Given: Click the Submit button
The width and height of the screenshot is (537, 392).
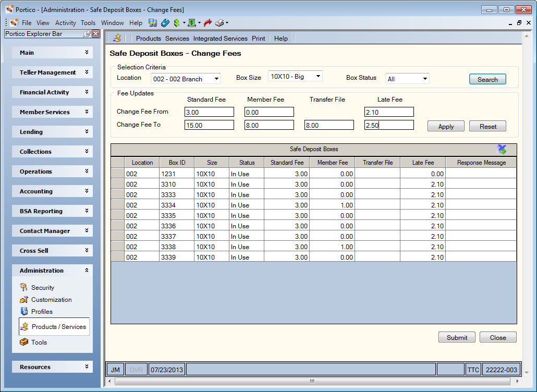Looking at the screenshot, I should point(457,338).
